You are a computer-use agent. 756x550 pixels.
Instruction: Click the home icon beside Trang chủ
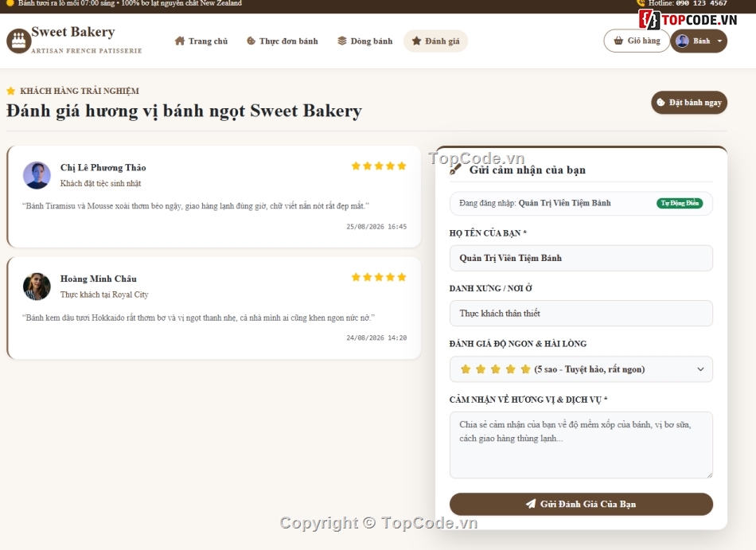click(x=180, y=41)
